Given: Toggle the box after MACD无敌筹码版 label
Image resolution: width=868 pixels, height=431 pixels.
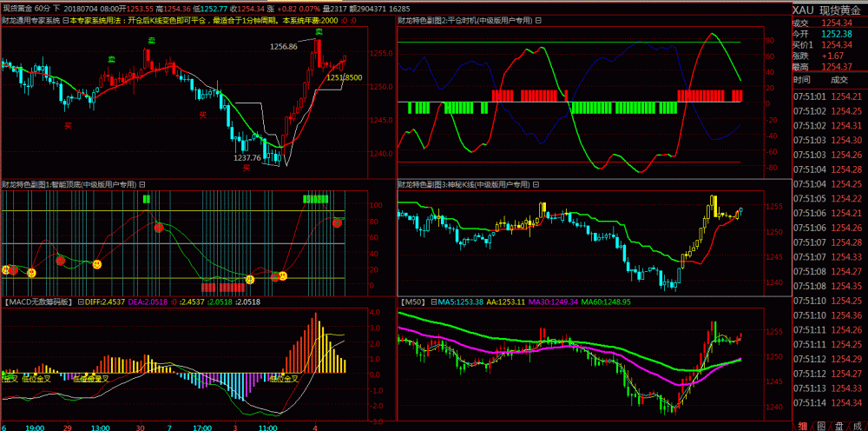Looking at the screenshot, I should click(81, 302).
